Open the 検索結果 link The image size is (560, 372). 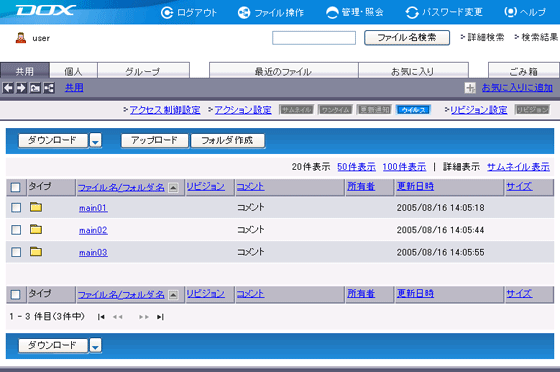[540, 37]
